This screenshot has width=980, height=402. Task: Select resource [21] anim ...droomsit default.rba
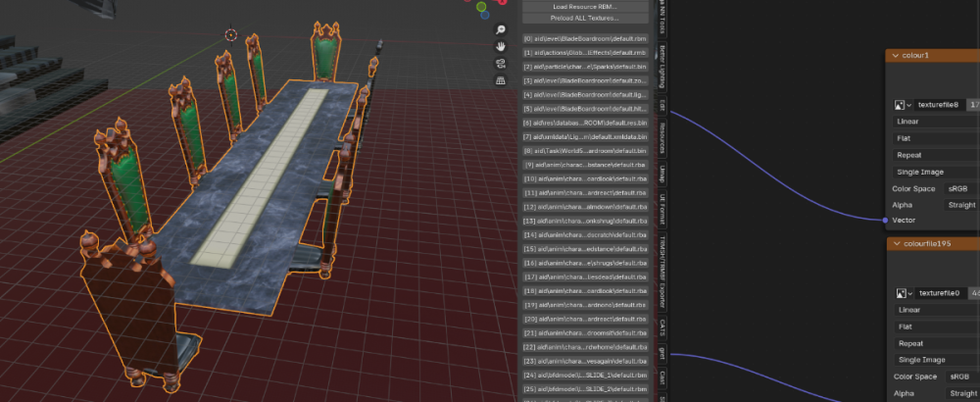[585, 333]
